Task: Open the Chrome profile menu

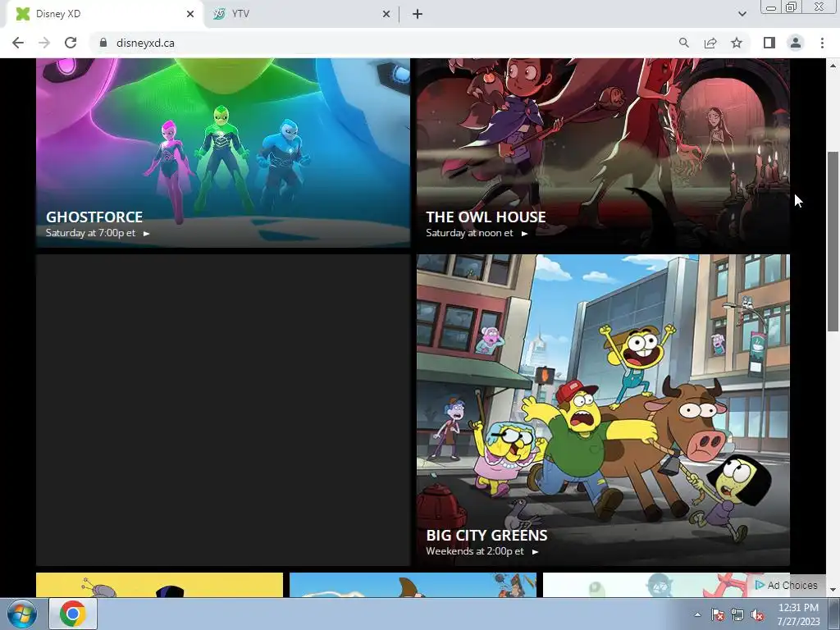Action: (796, 43)
